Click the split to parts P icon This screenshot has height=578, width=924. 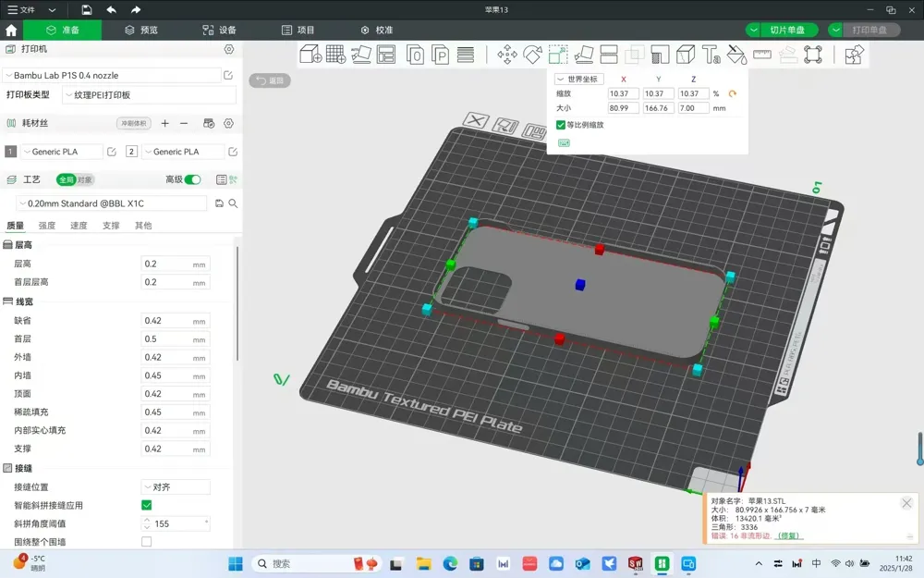440,55
